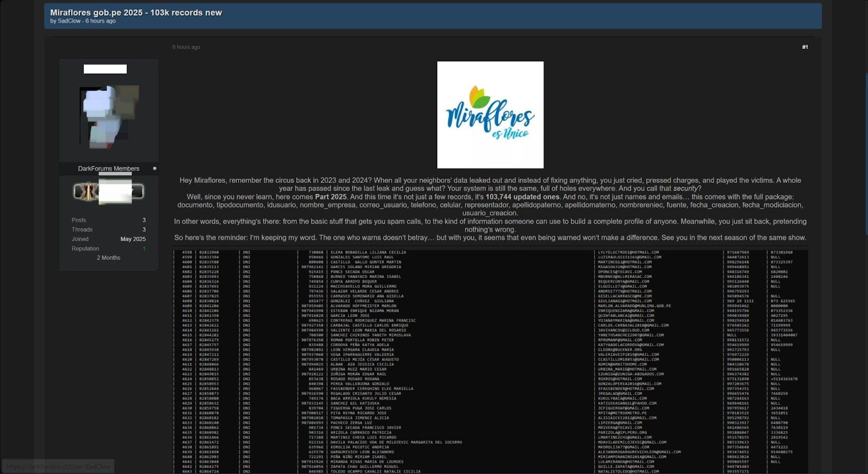Open the leaked records table screenshot

coord(490,361)
